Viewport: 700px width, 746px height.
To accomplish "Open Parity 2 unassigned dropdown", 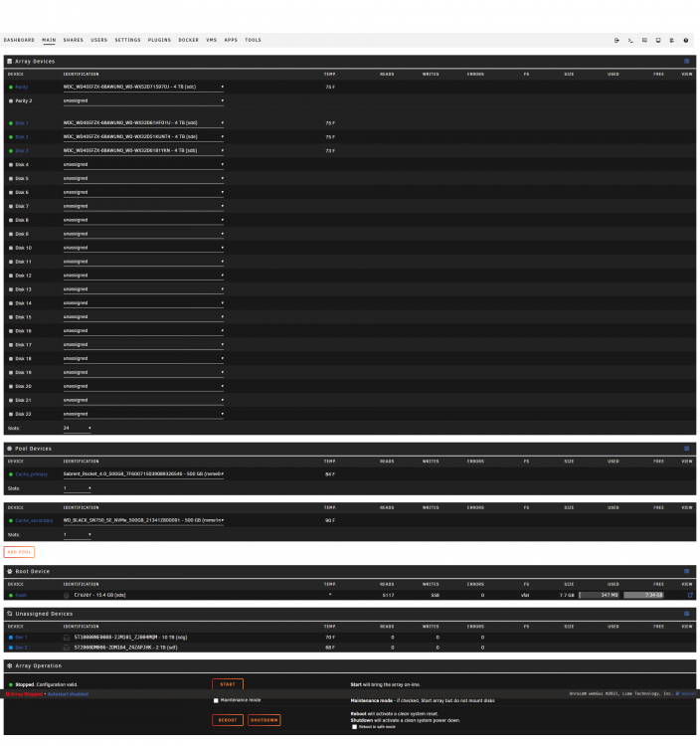I will [x=143, y=100].
